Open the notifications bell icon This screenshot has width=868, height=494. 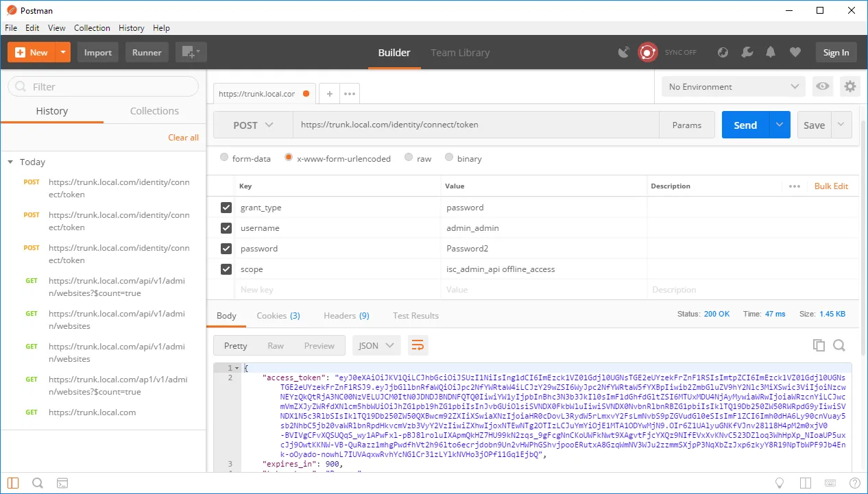(771, 52)
